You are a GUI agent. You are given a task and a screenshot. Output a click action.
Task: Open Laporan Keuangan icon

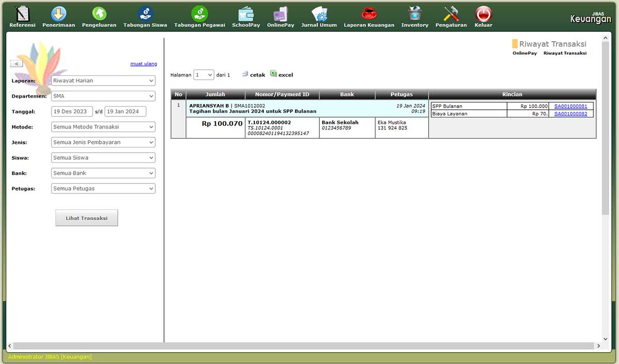click(x=369, y=14)
